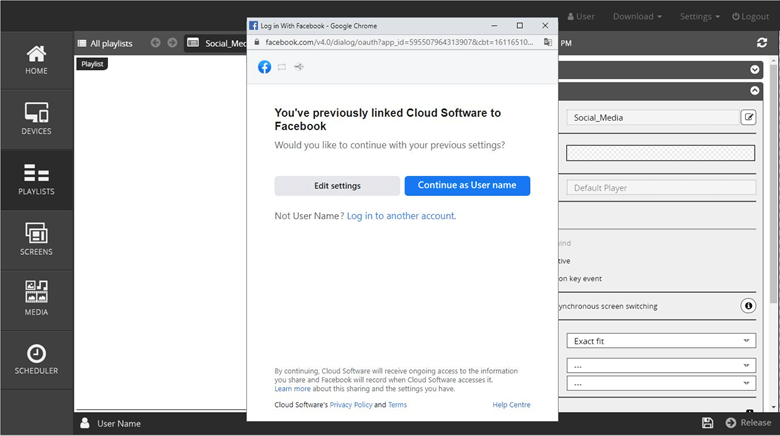Click User Name in the bottom bar
The width and height of the screenshot is (780, 436).
(x=119, y=424)
